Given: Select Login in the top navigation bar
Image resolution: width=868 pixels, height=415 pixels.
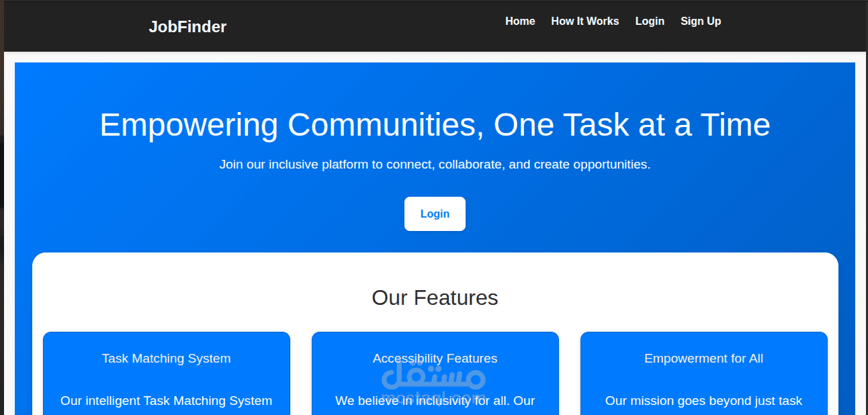Looking at the screenshot, I should pyautogui.click(x=650, y=21).
